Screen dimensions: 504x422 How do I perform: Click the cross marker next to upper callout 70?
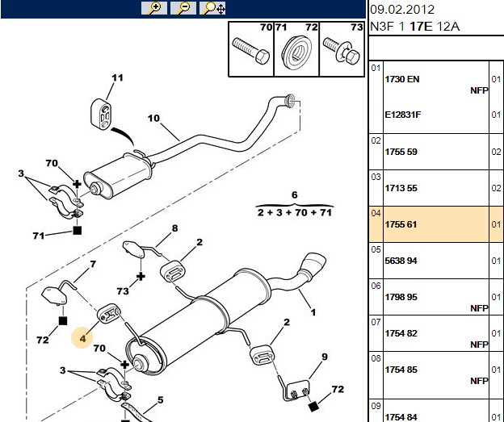click(x=77, y=184)
